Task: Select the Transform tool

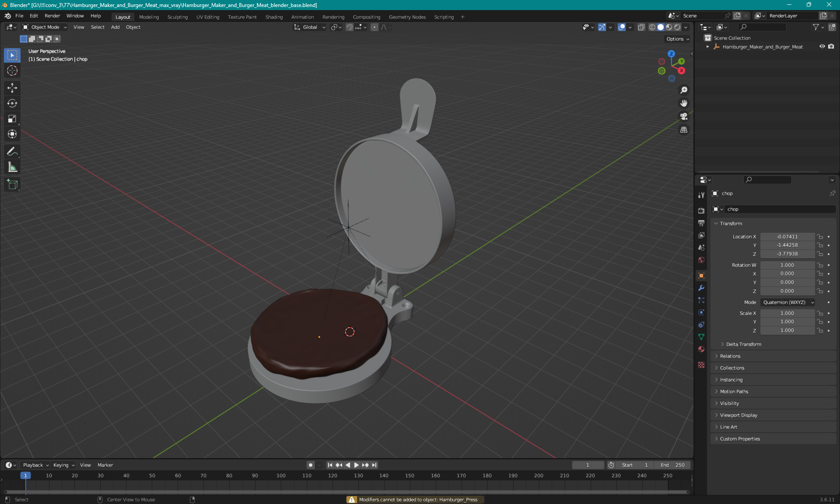Action: (12, 134)
